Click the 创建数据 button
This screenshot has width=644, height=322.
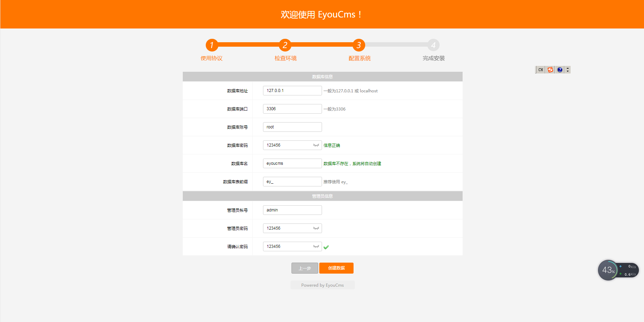tap(336, 268)
